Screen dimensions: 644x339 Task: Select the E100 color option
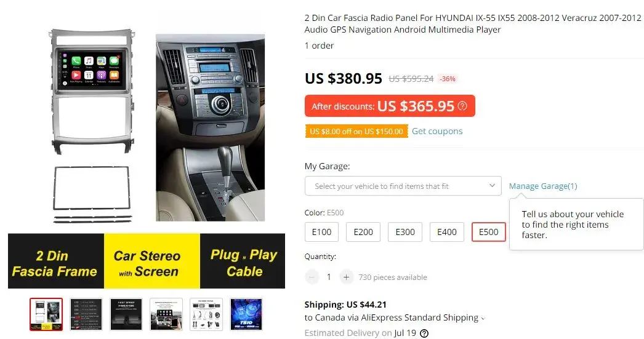click(x=321, y=232)
